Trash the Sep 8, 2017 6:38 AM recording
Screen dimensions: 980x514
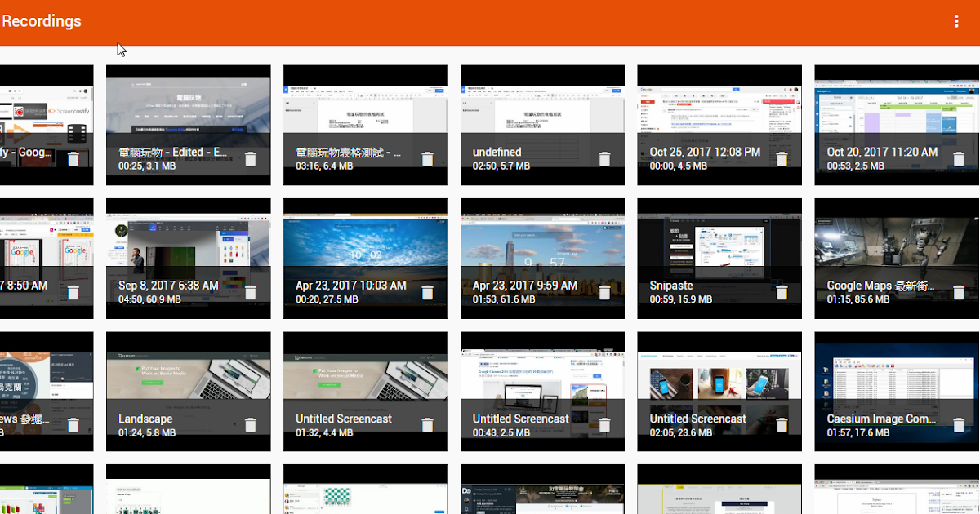(251, 292)
